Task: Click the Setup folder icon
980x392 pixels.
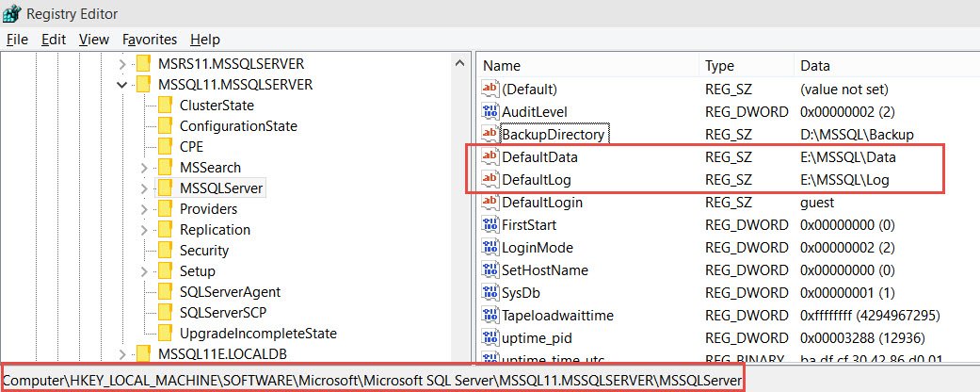Action: point(165,271)
